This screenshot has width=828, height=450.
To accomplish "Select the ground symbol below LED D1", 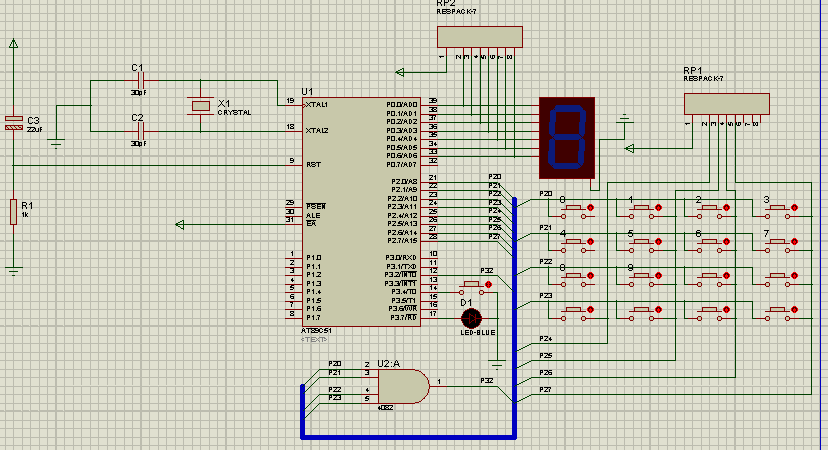I will click(497, 364).
